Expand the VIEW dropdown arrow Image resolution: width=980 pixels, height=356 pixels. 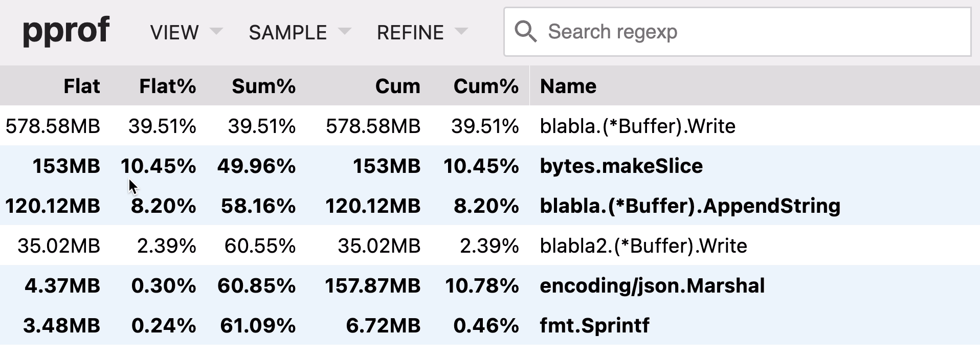point(216,31)
